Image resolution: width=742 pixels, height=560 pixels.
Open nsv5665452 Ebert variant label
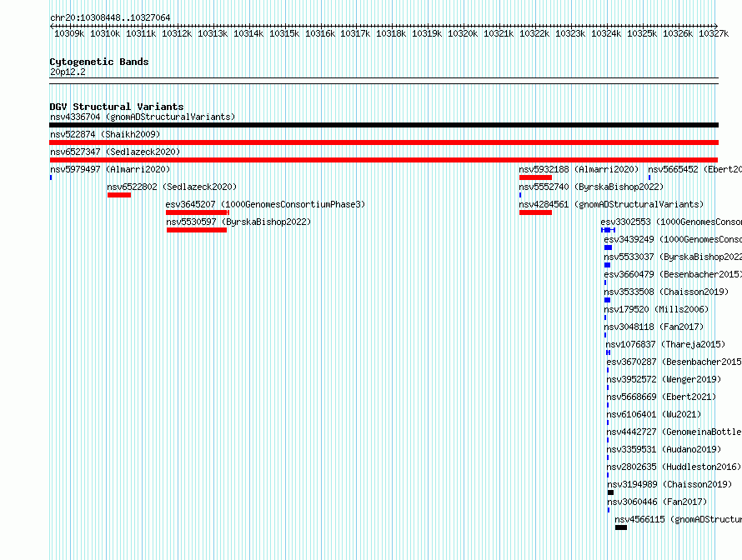[x=694, y=169]
